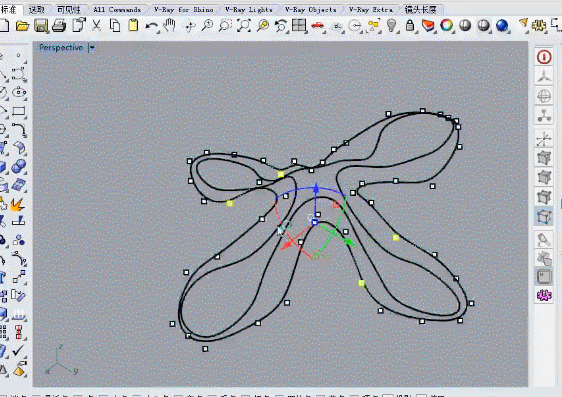The image size is (562, 397).
Task: Activate the Pan view hand tool
Action: tap(170, 25)
